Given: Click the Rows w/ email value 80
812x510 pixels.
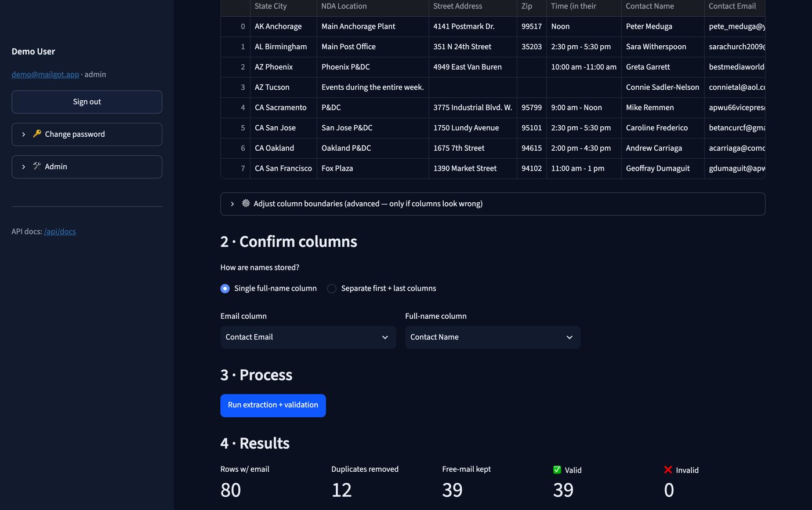Looking at the screenshot, I should (x=231, y=490).
